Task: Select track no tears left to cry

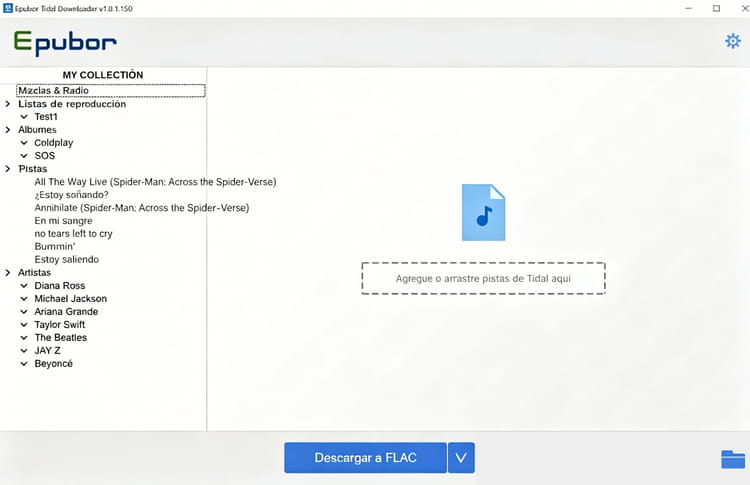Action: tap(73, 233)
